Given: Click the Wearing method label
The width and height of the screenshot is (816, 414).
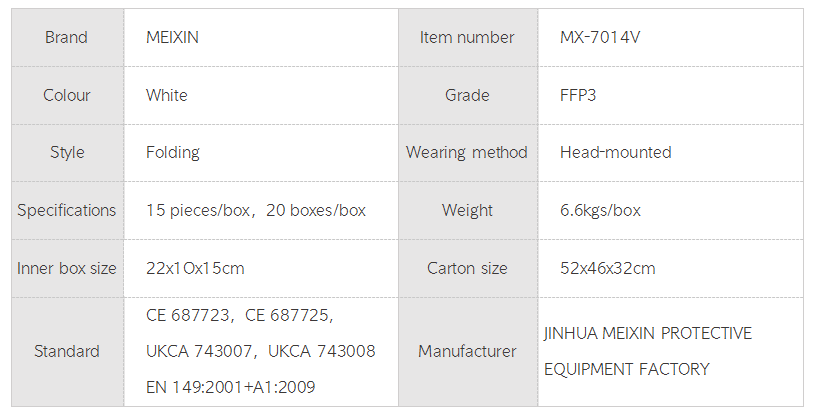Looking at the screenshot, I should [467, 153].
